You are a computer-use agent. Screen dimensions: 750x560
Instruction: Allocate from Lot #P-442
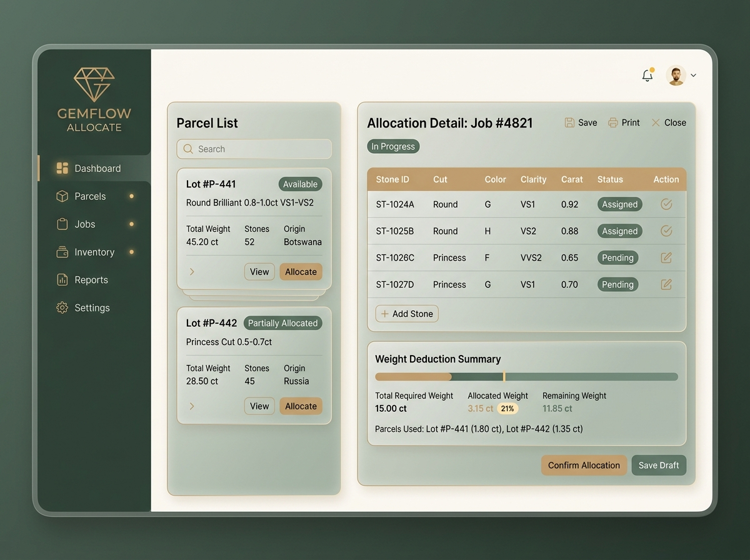tap(301, 406)
